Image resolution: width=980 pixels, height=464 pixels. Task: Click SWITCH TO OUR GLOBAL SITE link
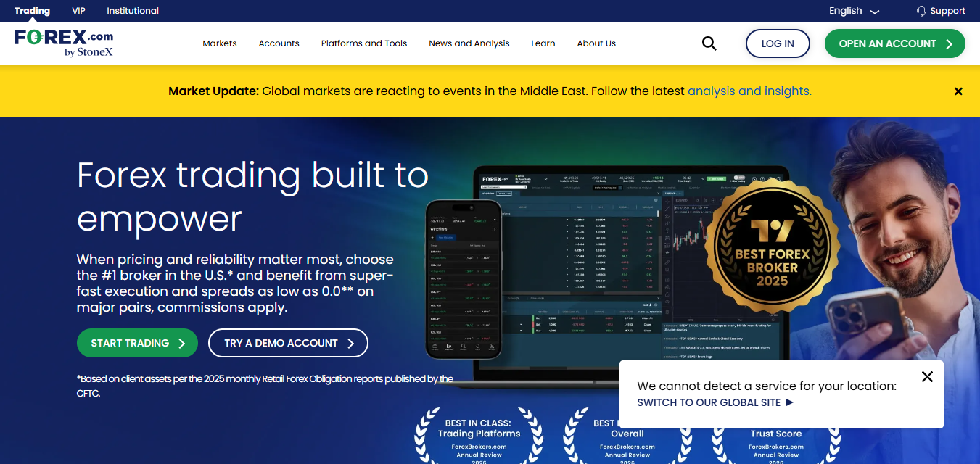pos(715,402)
